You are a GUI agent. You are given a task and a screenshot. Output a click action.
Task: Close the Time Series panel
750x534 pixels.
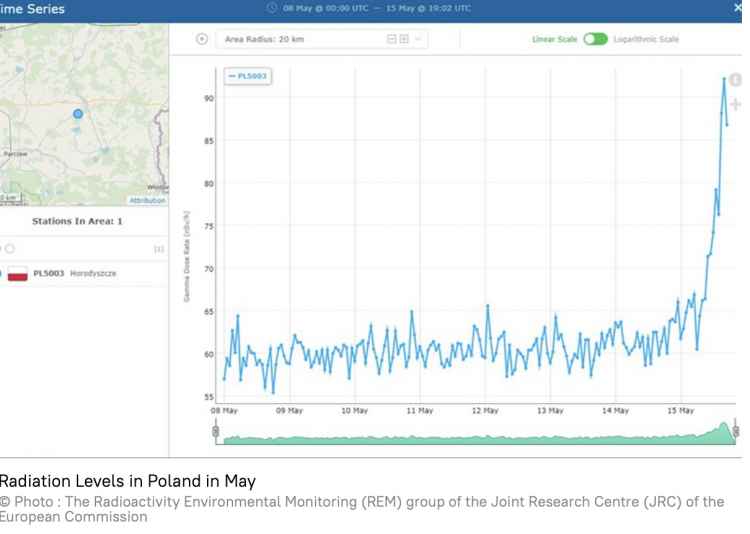(x=738, y=8)
